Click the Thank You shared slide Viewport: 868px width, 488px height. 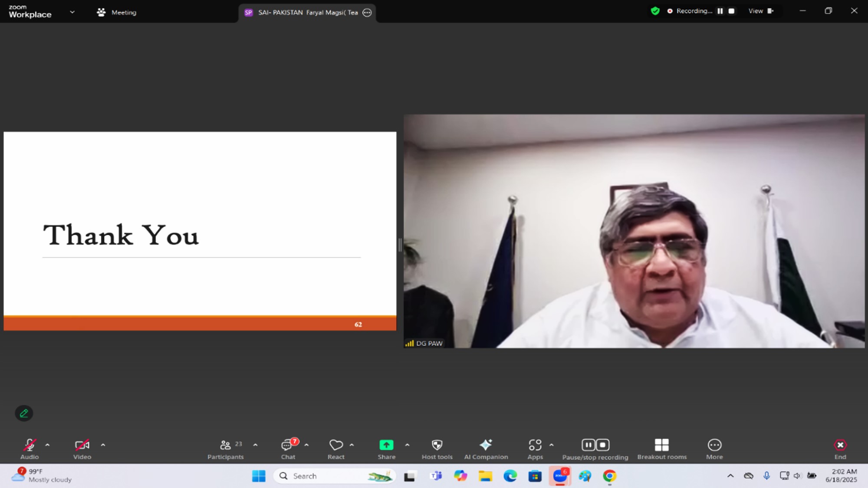pyautogui.click(x=200, y=231)
